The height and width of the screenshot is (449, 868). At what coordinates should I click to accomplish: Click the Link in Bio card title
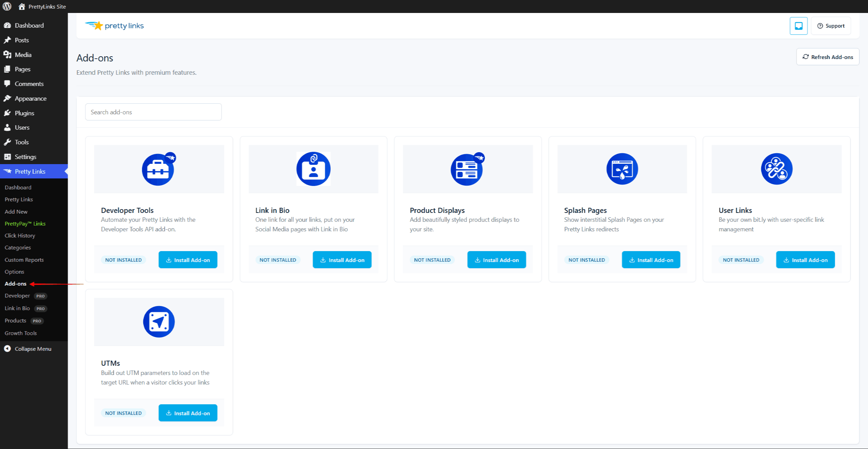272,210
